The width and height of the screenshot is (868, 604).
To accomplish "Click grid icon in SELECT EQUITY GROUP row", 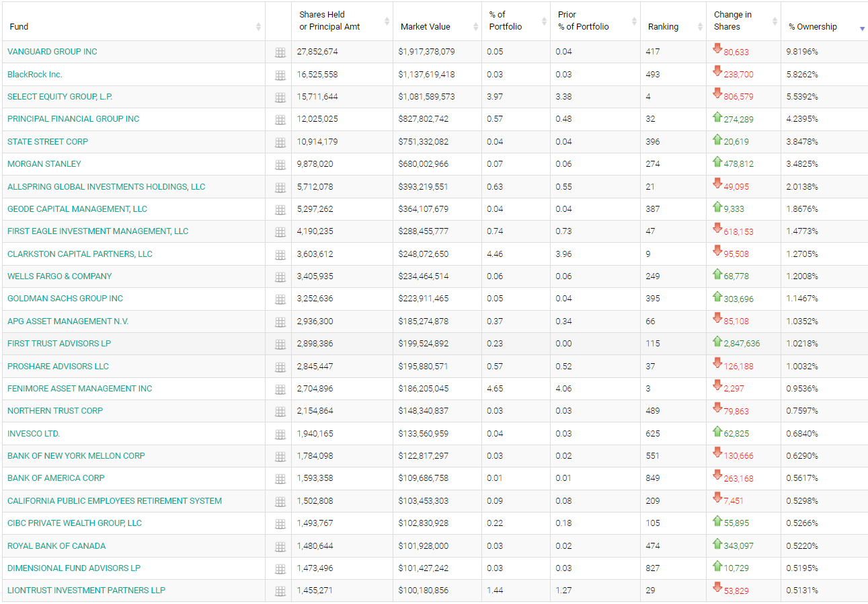I will (280, 98).
